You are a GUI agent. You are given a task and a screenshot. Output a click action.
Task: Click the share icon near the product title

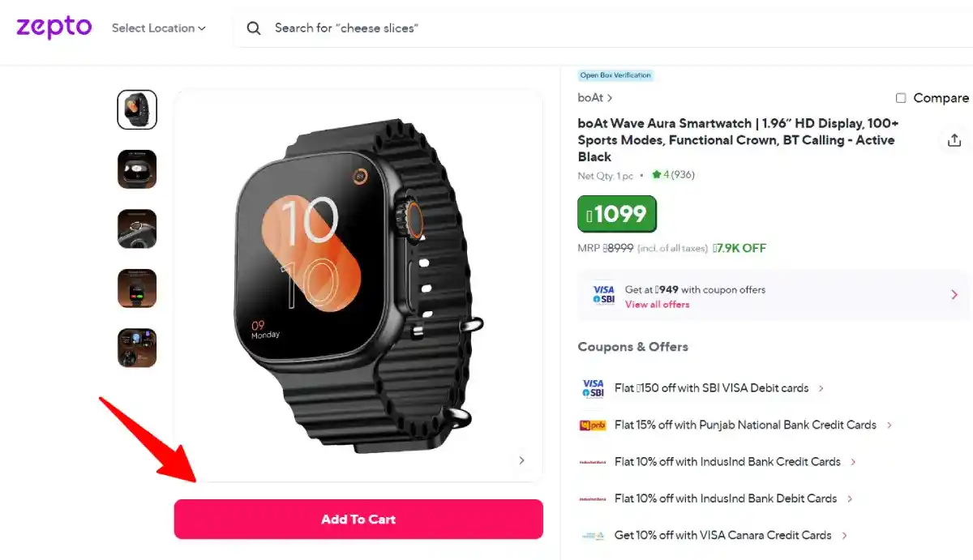point(954,139)
